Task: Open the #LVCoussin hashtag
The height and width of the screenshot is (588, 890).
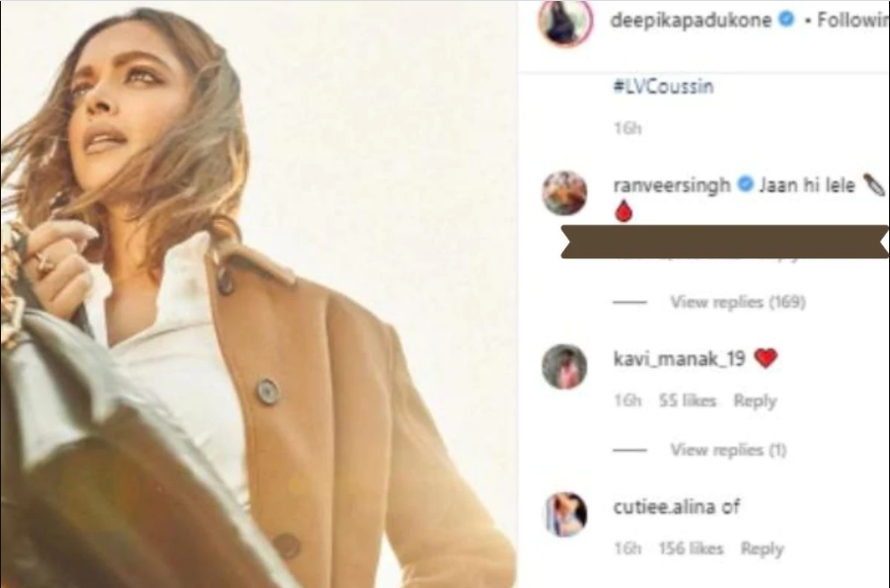Action: [663, 87]
